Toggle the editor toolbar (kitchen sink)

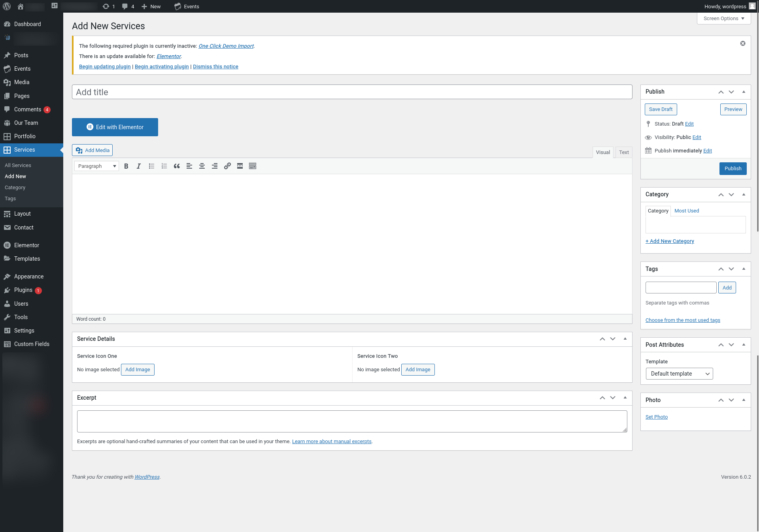[x=253, y=166]
